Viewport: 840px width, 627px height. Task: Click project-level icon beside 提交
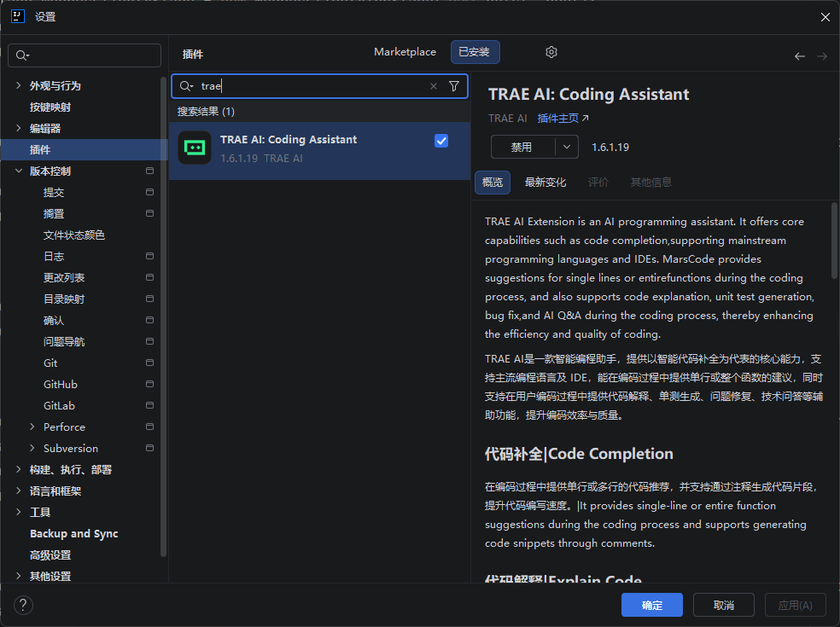[x=149, y=192]
